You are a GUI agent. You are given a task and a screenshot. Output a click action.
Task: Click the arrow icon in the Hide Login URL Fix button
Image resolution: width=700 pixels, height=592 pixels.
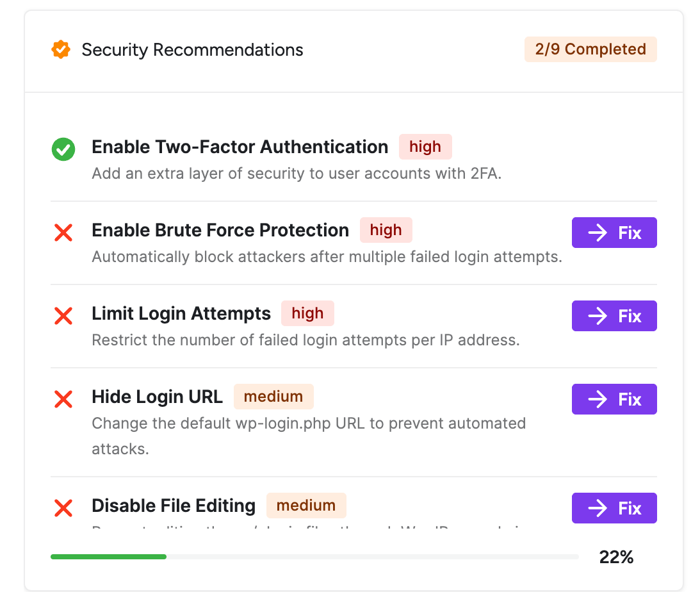[x=598, y=399]
